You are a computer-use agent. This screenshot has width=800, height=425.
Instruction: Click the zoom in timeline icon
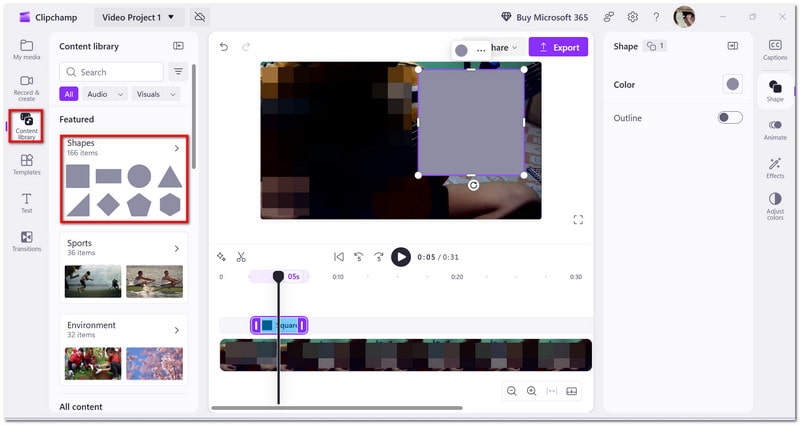[531, 391]
